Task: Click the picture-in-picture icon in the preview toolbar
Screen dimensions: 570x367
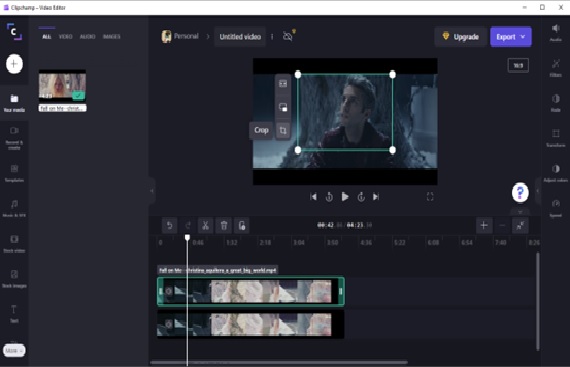Action: pyautogui.click(x=283, y=107)
